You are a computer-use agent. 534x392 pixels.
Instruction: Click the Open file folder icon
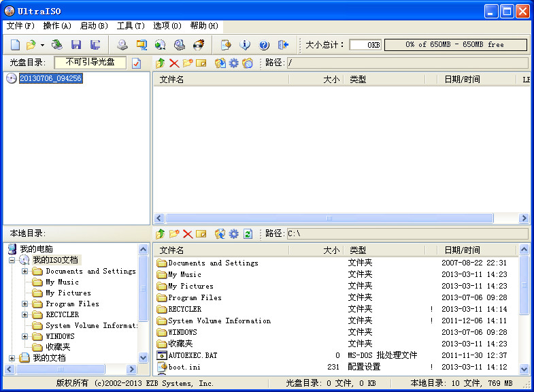(x=31, y=45)
